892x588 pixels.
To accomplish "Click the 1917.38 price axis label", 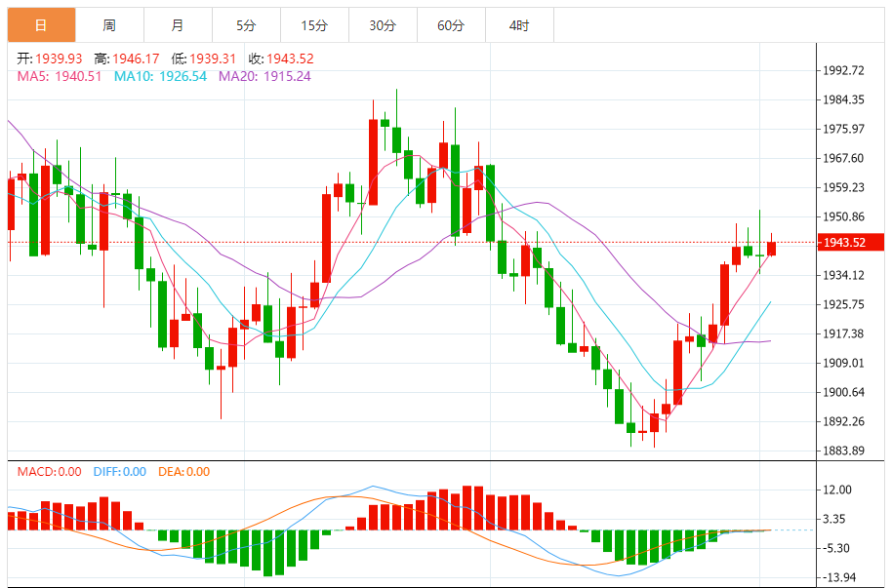I will (843, 333).
